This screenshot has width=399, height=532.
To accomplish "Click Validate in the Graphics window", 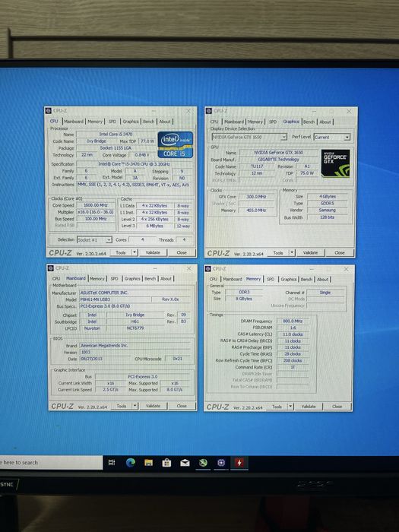I will tap(310, 253).
